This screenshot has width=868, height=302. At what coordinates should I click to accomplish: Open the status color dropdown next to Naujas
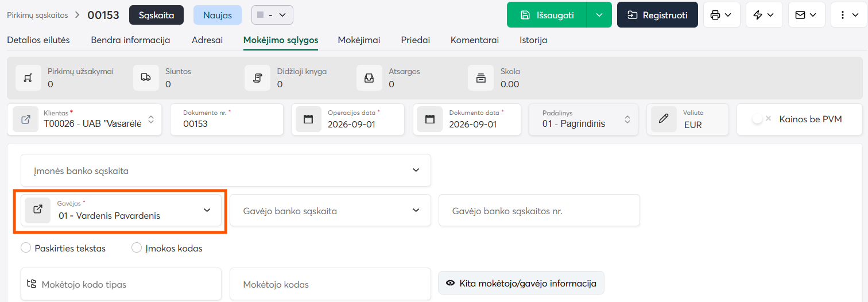click(272, 15)
